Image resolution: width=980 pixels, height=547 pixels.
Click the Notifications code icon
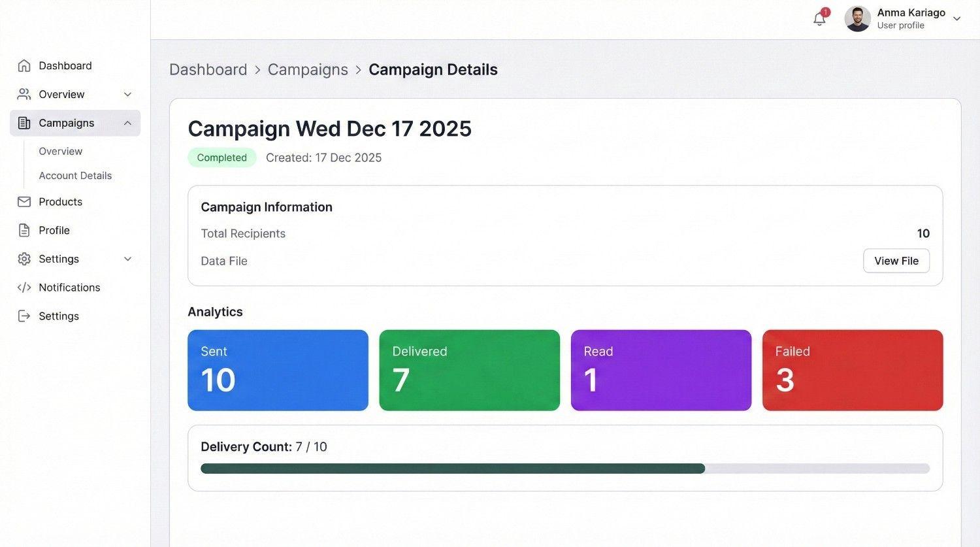pos(24,288)
